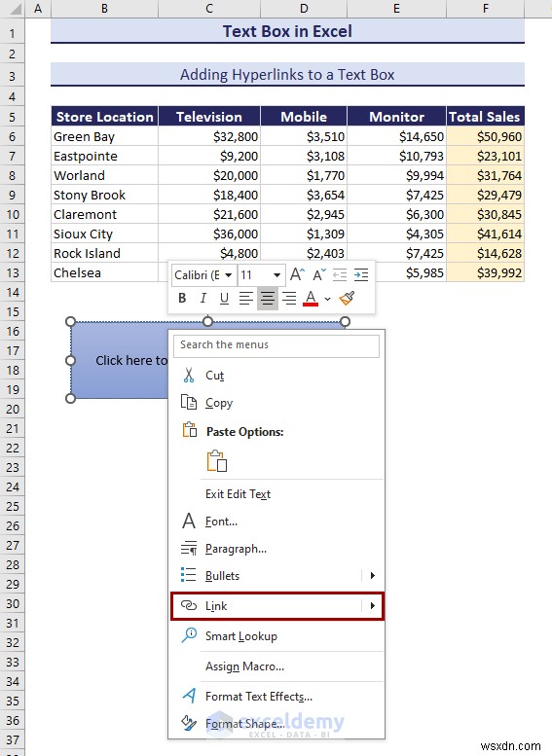Select column B header
This screenshot has height=756, width=552.
point(104,9)
